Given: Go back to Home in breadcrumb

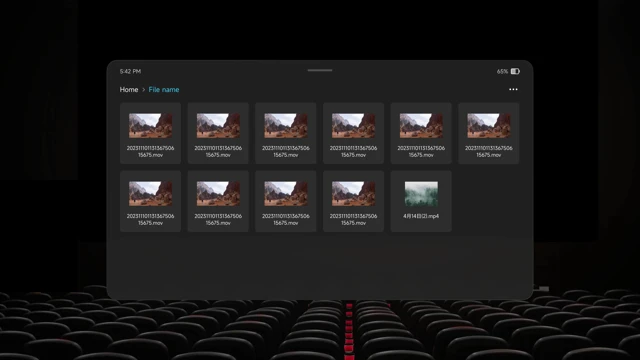Looking at the screenshot, I should pyautogui.click(x=129, y=89).
